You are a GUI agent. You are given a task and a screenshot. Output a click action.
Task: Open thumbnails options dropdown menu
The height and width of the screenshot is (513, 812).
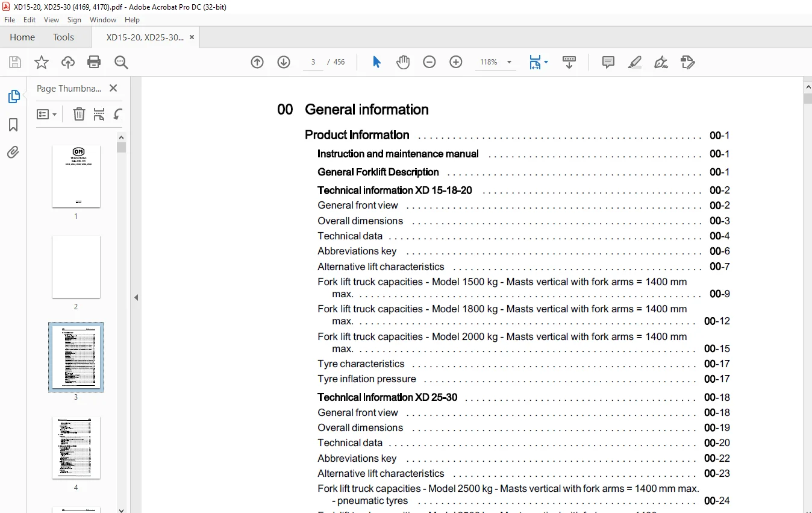click(47, 114)
